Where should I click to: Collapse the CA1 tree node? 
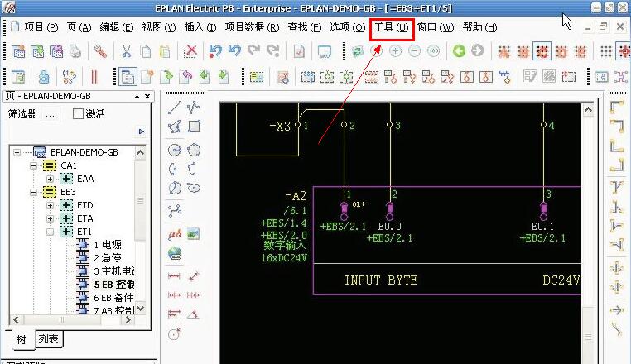click(34, 165)
